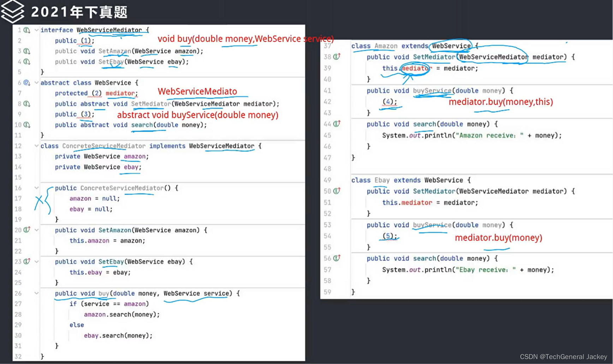
Task: Click 'amazon = null;' on line 17
Action: pyautogui.click(x=94, y=199)
